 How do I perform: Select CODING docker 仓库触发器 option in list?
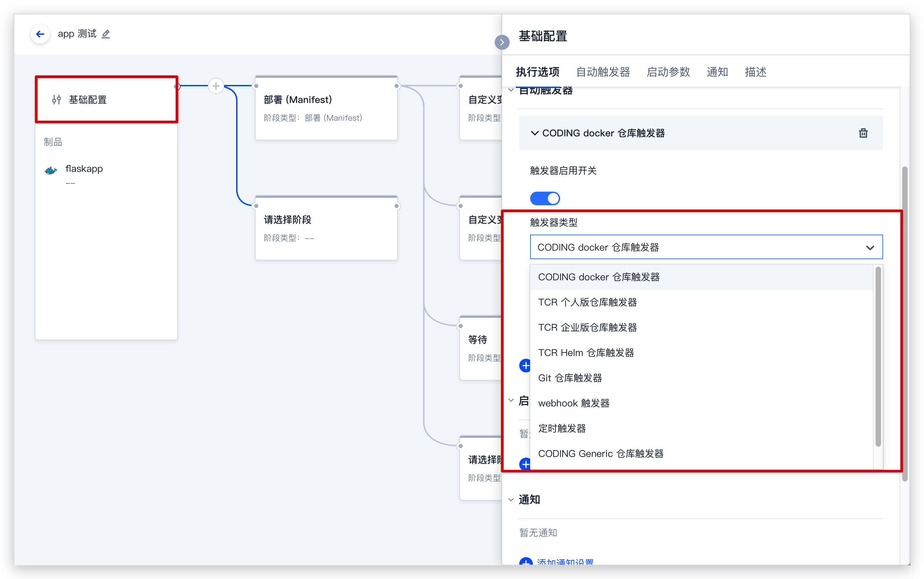(x=702, y=277)
